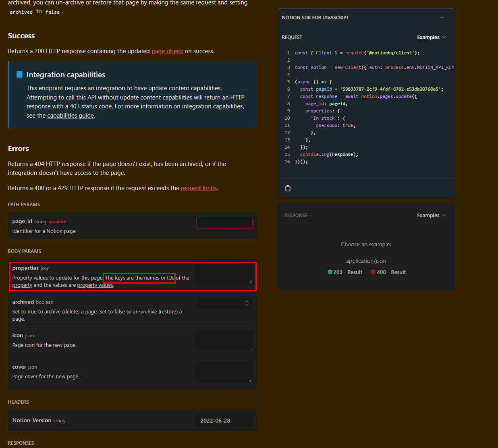Image resolution: width=498 pixels, height=448 pixels.
Task: Select the "400 - Result" response example
Action: pyautogui.click(x=391, y=272)
